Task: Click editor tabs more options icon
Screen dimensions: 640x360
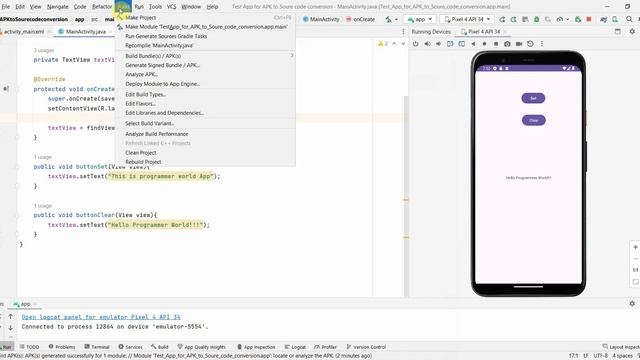Action: click(403, 31)
